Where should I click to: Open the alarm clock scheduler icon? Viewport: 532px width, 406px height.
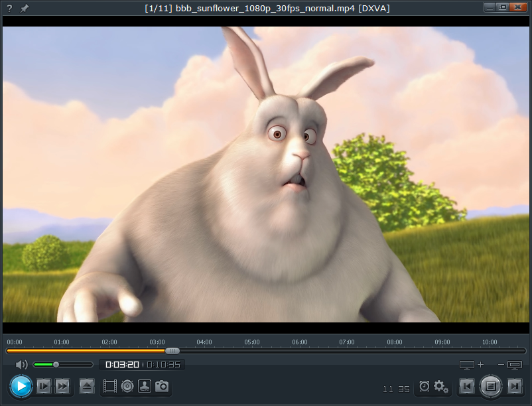[424, 386]
